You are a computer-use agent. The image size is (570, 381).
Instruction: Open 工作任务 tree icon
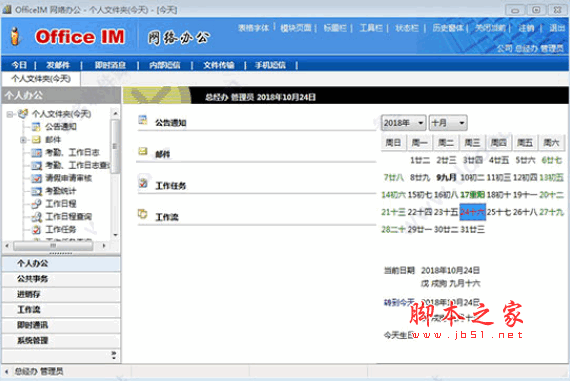(x=36, y=229)
